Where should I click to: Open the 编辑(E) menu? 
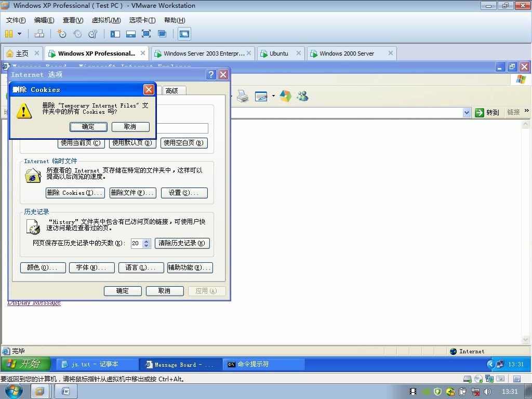44,20
